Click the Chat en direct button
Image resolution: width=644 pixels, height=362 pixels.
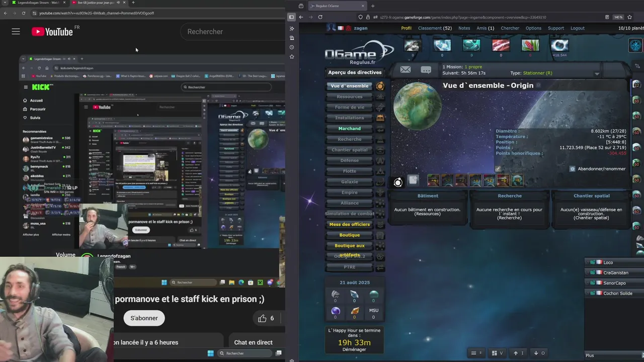click(x=253, y=342)
